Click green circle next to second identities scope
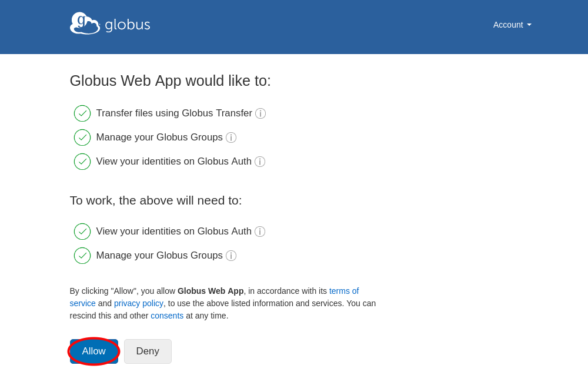588x382 pixels. point(82,231)
